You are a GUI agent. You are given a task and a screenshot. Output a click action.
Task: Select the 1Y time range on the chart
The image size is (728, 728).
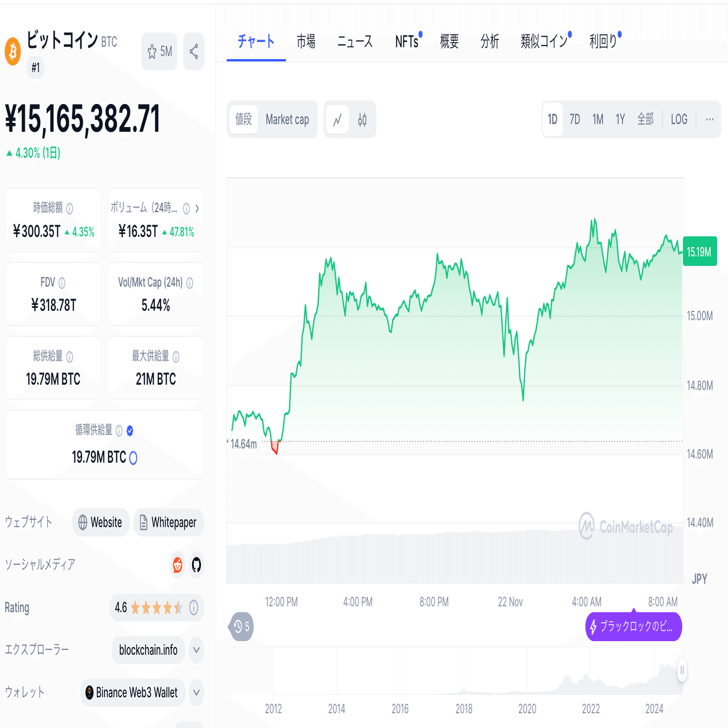(620, 119)
